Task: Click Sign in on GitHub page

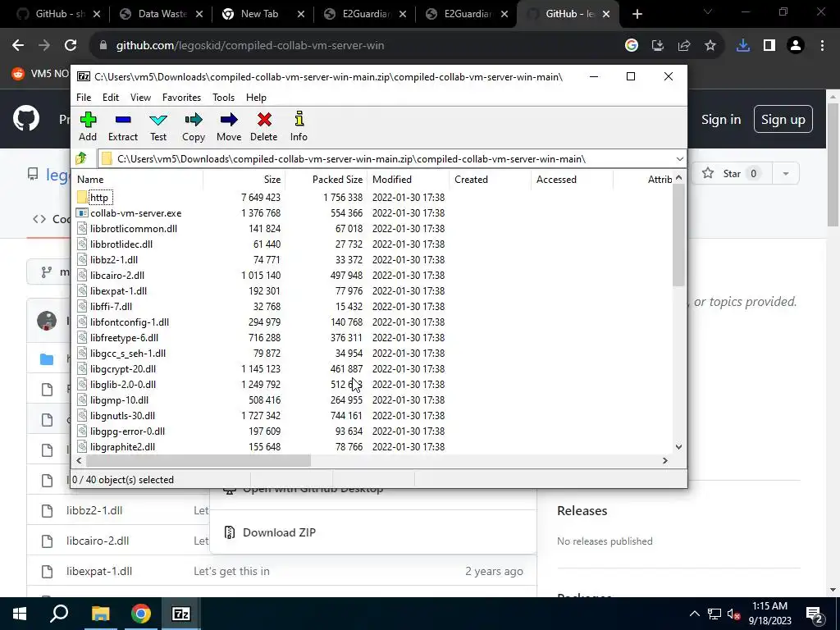Action: pos(721,120)
